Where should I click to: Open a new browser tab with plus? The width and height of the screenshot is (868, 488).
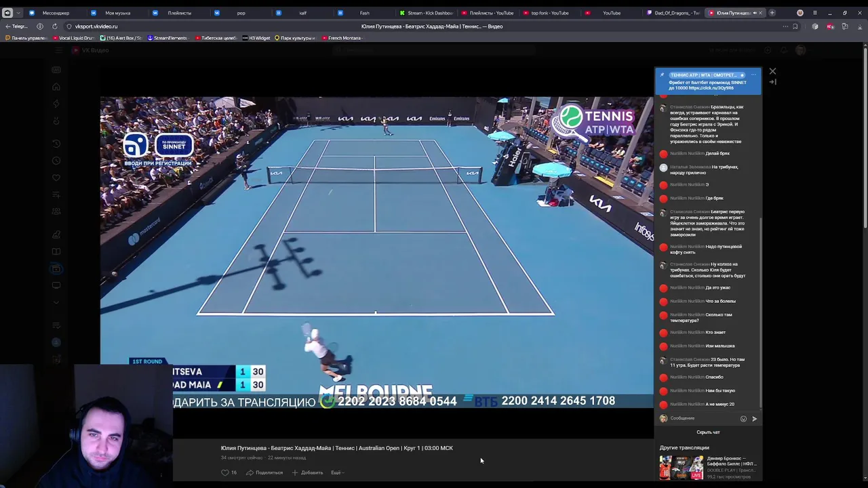(772, 13)
